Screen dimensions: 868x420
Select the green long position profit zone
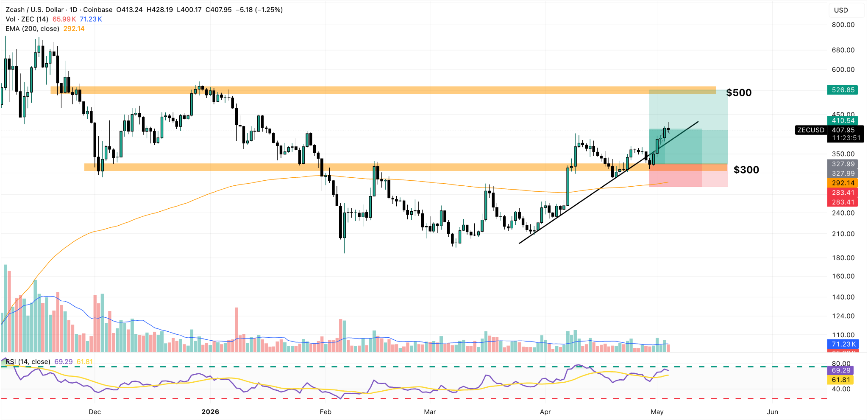[x=689, y=127]
